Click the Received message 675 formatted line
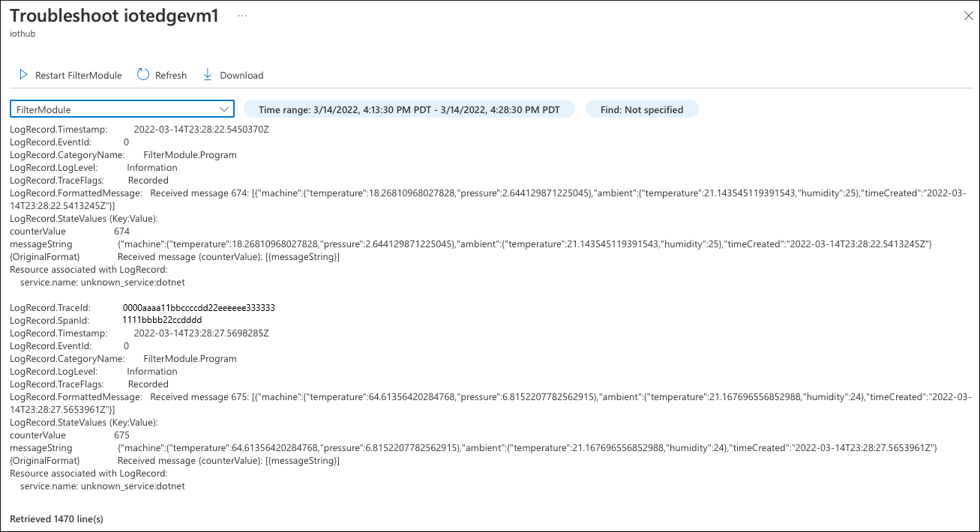 pos(491,402)
